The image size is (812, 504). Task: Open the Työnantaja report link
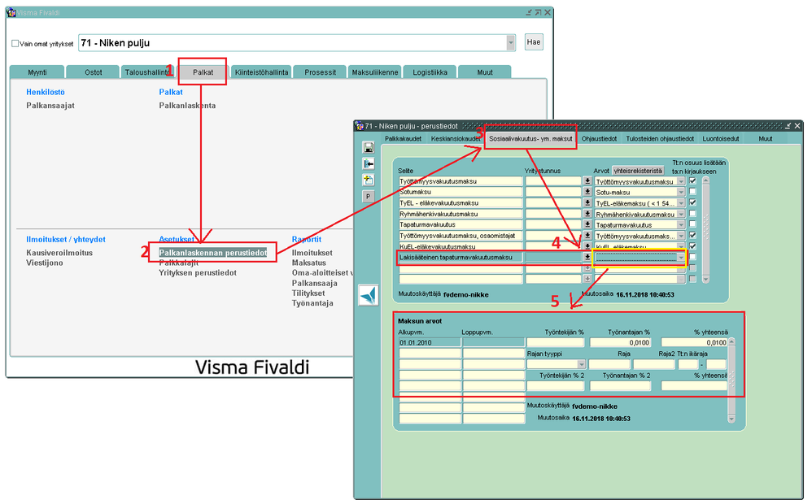click(x=312, y=303)
